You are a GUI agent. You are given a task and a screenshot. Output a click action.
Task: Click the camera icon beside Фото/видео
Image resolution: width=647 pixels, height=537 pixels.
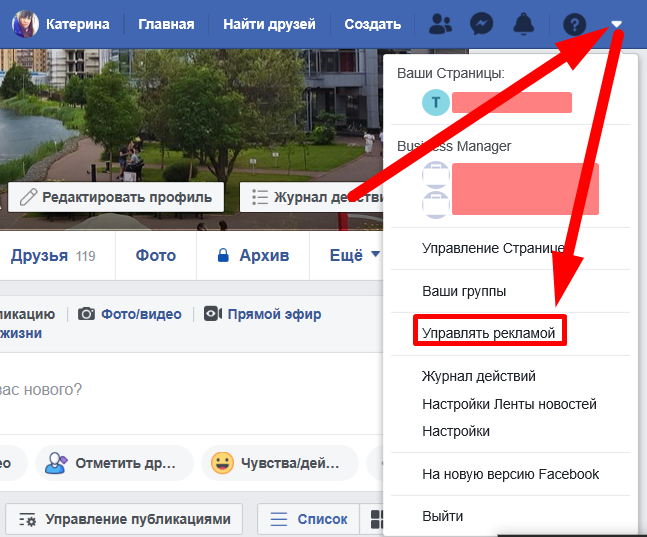click(86, 314)
